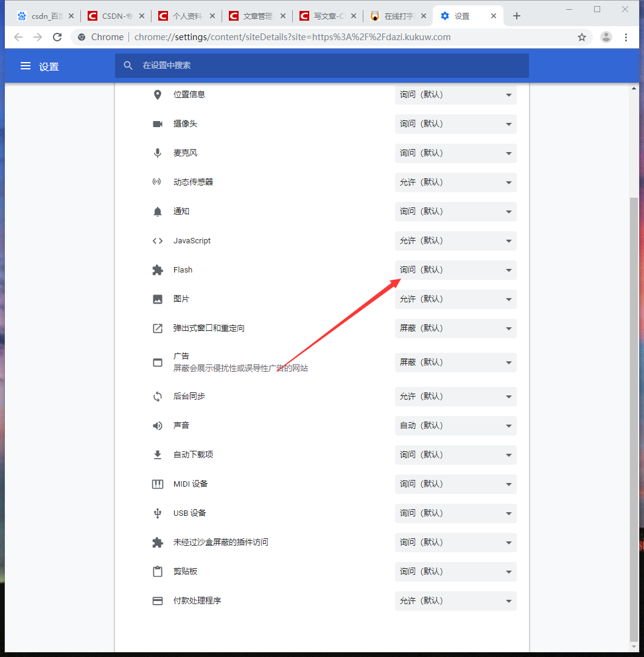Click the speaker icon beside 声音
This screenshot has width=644, height=657.
[x=157, y=426]
